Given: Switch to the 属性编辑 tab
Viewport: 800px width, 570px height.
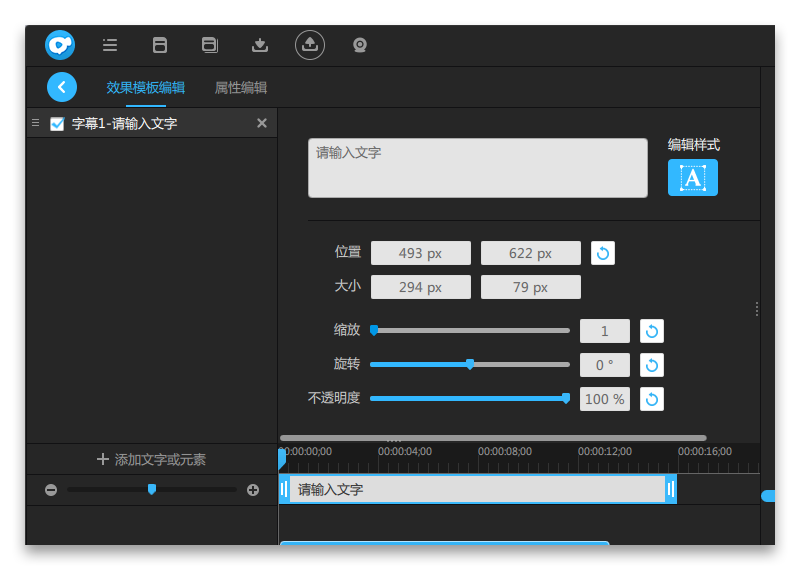Looking at the screenshot, I should (241, 88).
